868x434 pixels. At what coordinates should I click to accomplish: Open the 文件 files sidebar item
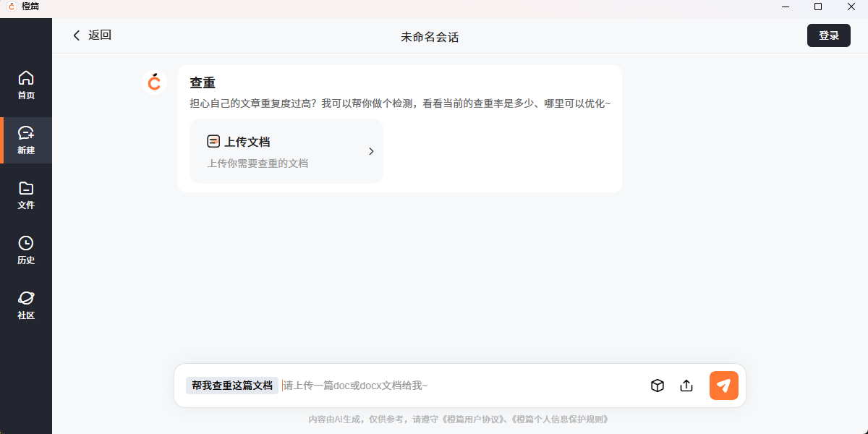click(26, 195)
